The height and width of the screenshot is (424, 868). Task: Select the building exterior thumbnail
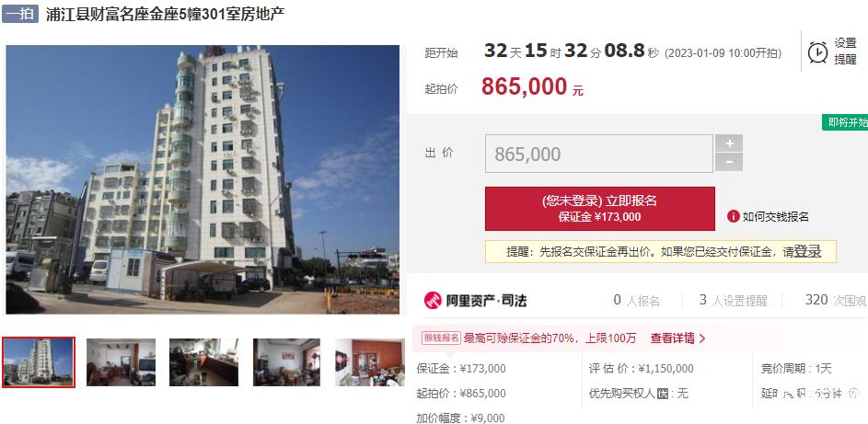[x=39, y=362]
